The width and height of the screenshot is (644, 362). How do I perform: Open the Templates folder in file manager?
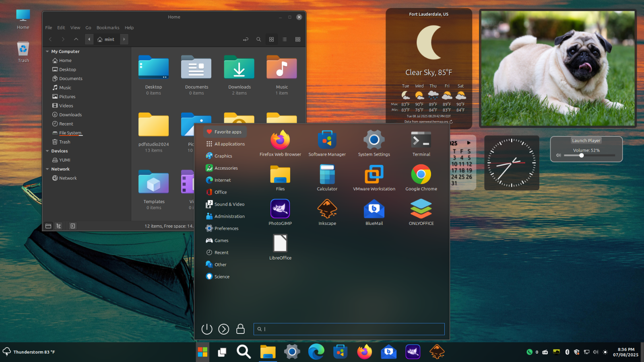click(x=154, y=190)
